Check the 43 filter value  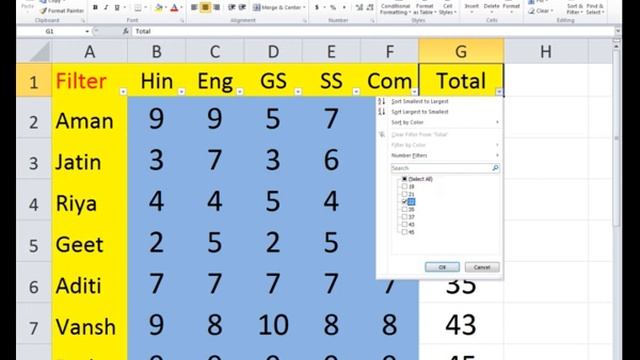[x=404, y=224]
